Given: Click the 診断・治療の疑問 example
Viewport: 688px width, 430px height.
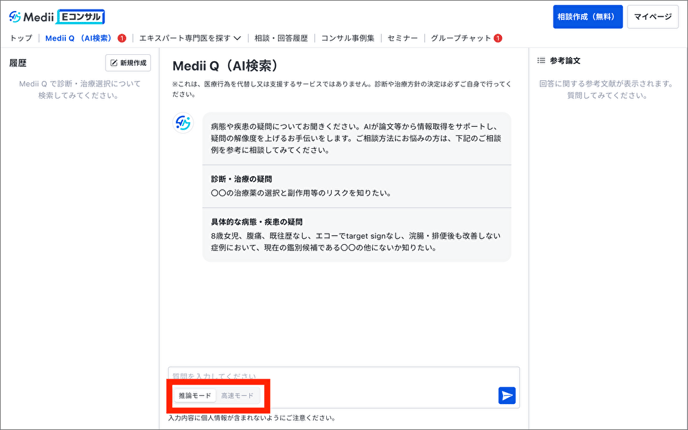Looking at the screenshot, I should tap(356, 186).
